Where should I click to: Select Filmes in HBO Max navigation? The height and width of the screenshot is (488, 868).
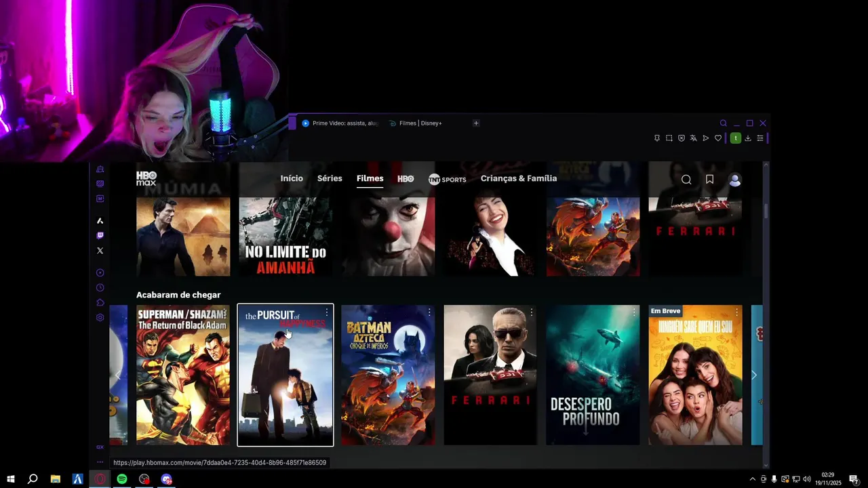[x=370, y=178]
